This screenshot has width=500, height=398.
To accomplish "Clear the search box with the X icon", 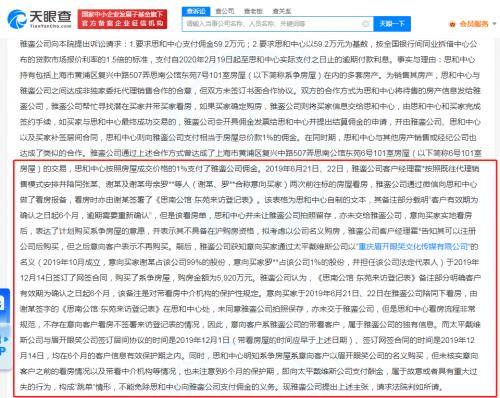I will [x=365, y=24].
